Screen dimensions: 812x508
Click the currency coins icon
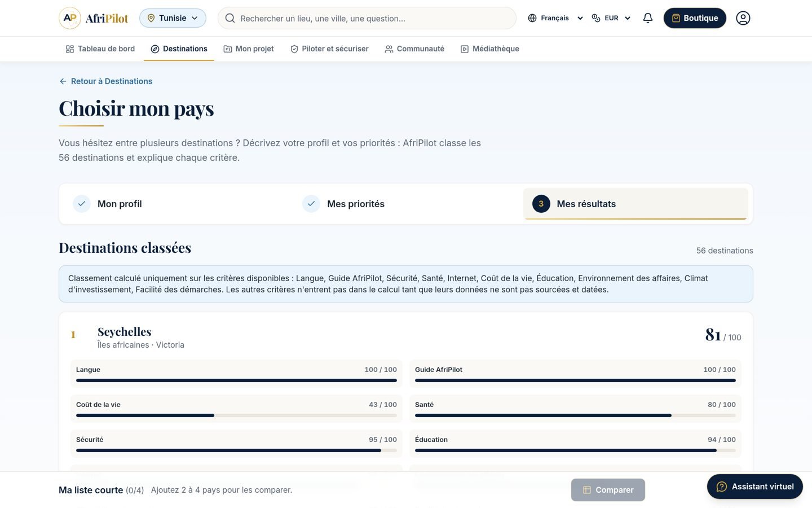596,18
